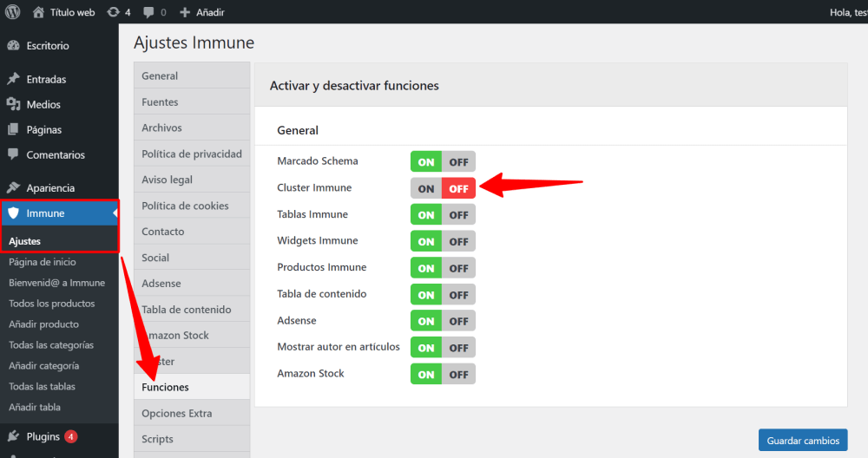The height and width of the screenshot is (458, 868).
Task: Toggle the Marcado Schema switch
Action: [x=443, y=161]
